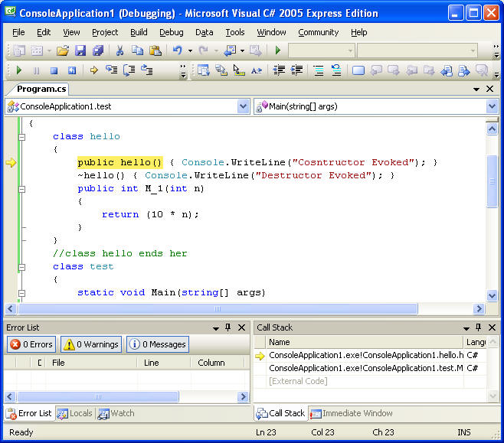Toggle the 0 Messages filter button
Screen dimensions: 504x443
157,344
